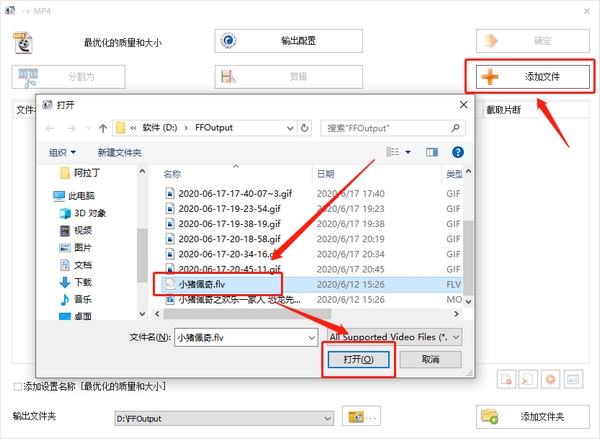This screenshot has width=600, height=439.
Task: Select 下载 (Downloads) in sidebar
Action: [x=82, y=283]
